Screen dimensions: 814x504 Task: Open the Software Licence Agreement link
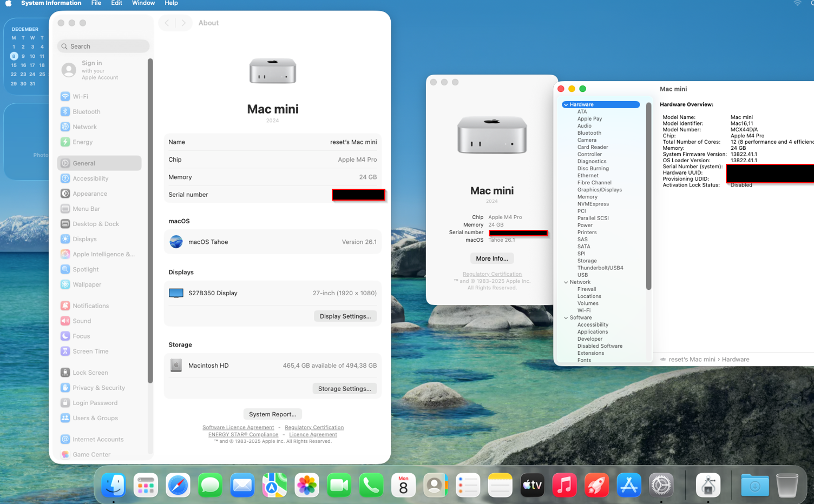click(x=238, y=427)
